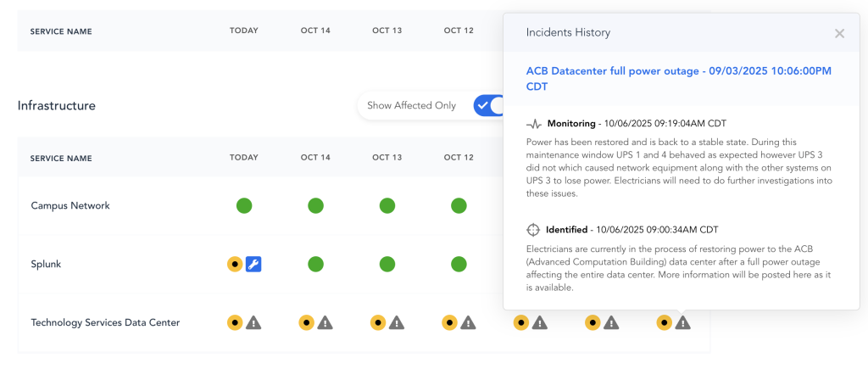This screenshot has width=868, height=380.
Task: Click Oct 12 warning triangle for Technology Services Data Center
Action: coord(468,322)
